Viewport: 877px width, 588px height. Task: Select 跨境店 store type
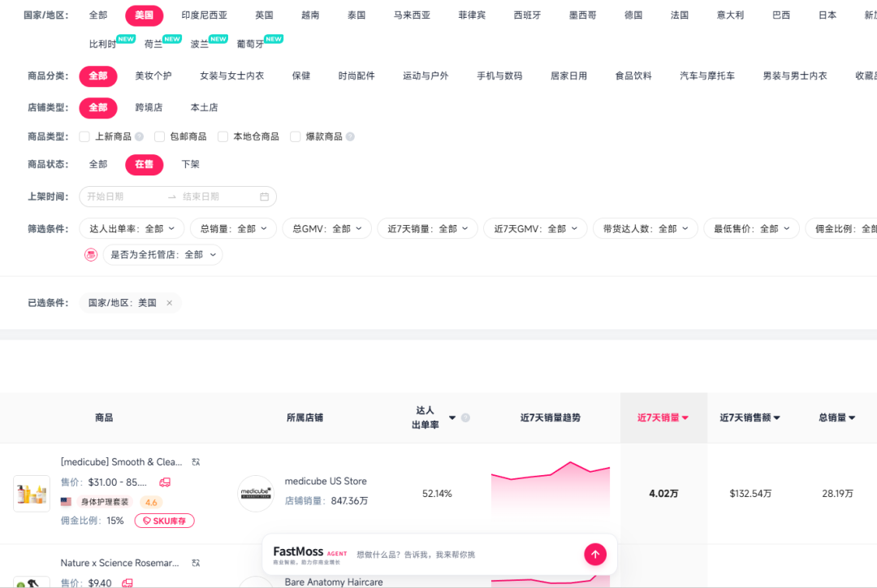pos(149,107)
